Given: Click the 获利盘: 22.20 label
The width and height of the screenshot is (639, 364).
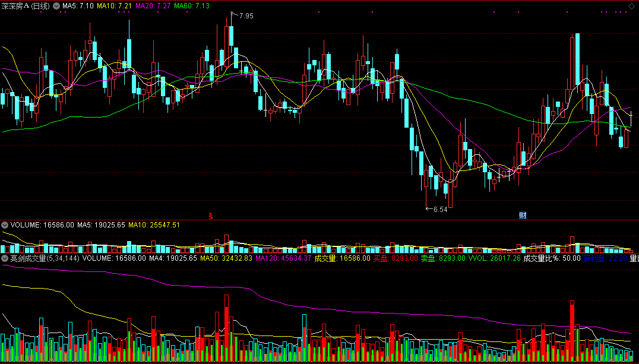Looking at the screenshot, I should 605,258.
